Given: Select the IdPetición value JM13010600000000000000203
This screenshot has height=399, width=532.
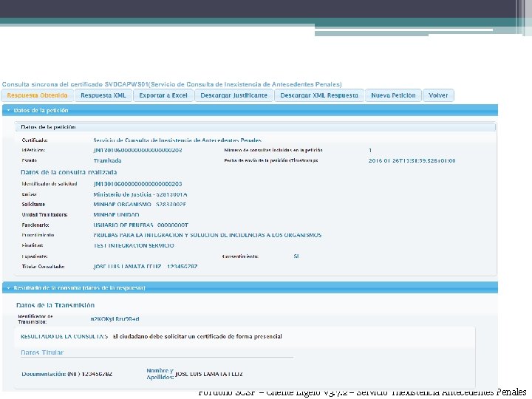Looking at the screenshot, I should [x=137, y=150].
